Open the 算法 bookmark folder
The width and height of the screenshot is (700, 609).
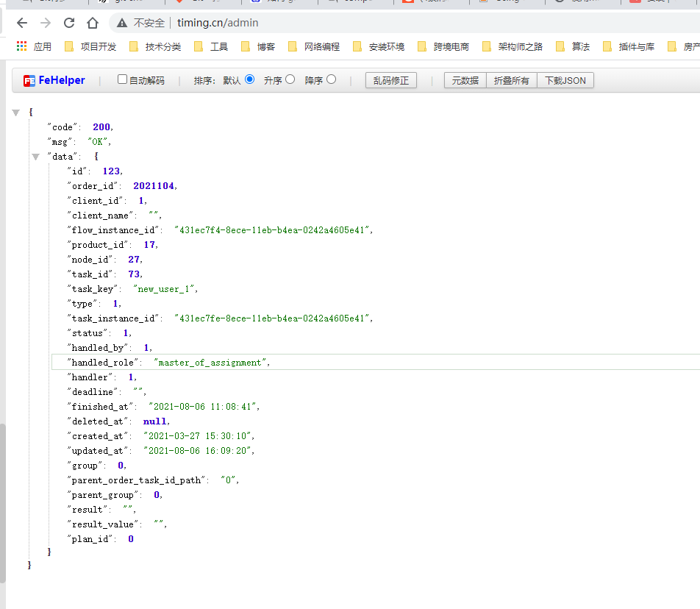tap(573, 46)
